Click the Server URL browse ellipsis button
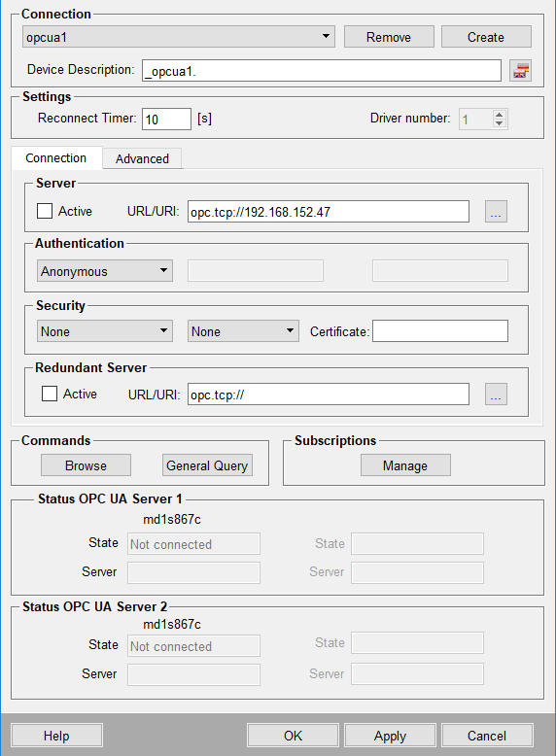This screenshot has width=556, height=756. [496, 211]
